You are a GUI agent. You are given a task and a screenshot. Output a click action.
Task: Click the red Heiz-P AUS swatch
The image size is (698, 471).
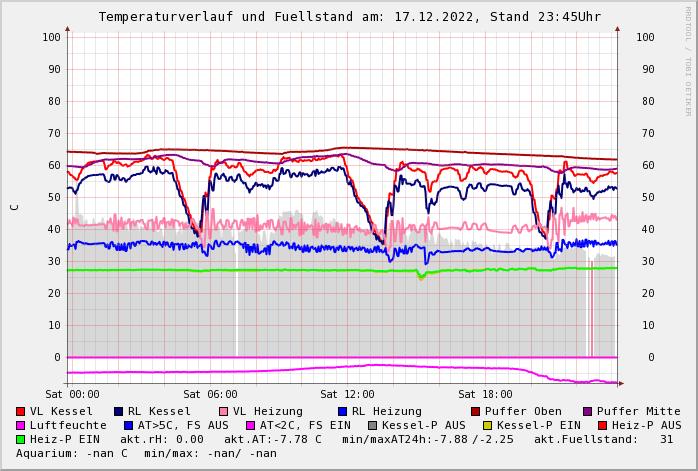[x=602, y=425]
